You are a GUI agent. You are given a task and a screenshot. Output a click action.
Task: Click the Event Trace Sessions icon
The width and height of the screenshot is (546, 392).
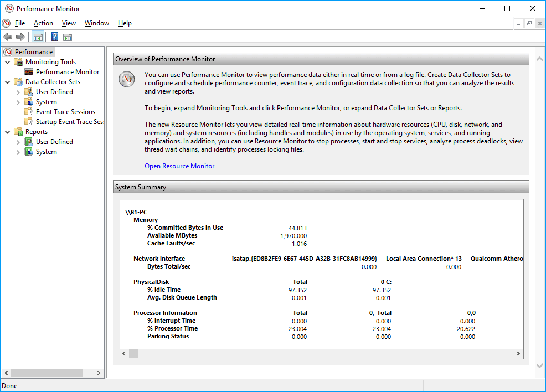29,112
